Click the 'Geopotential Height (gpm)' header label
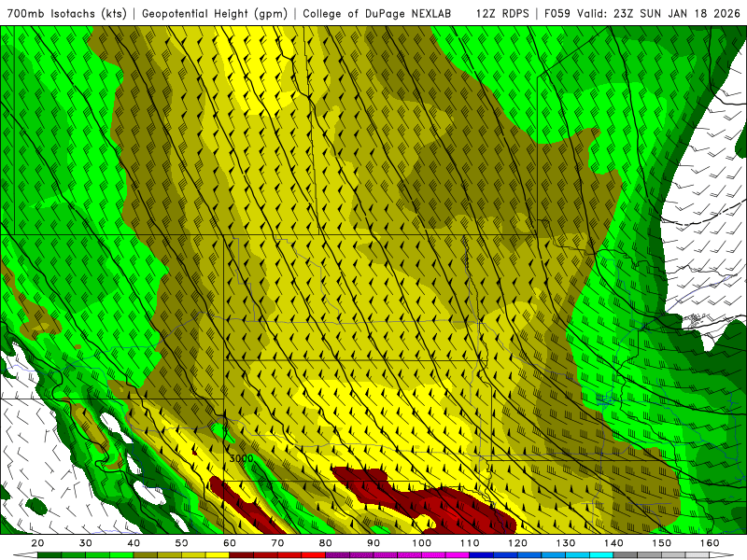Image resolution: width=747 pixels, height=560 pixels. 215,13
